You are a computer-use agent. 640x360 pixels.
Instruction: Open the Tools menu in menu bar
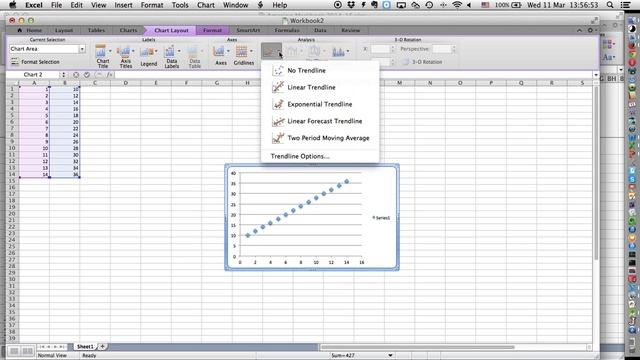point(180,5)
